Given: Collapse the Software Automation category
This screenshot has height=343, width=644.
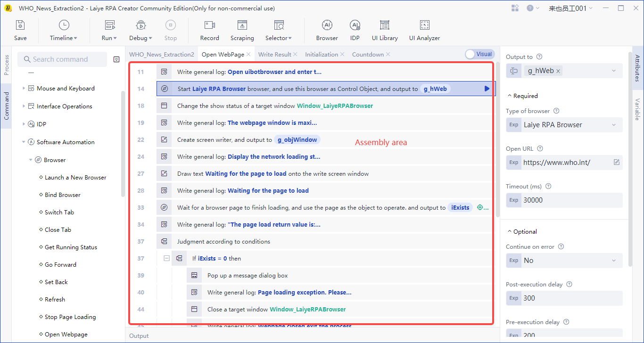Looking at the screenshot, I should [24, 142].
